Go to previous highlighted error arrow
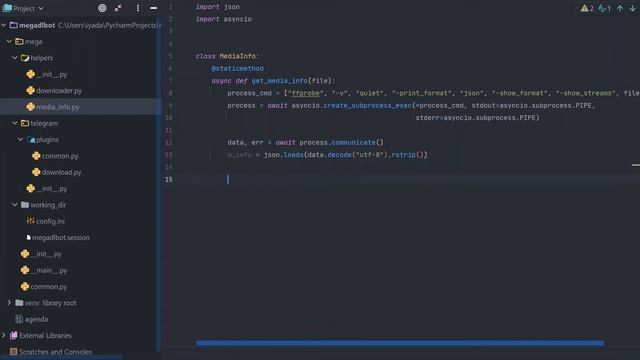The image size is (640, 360). [x=620, y=8]
